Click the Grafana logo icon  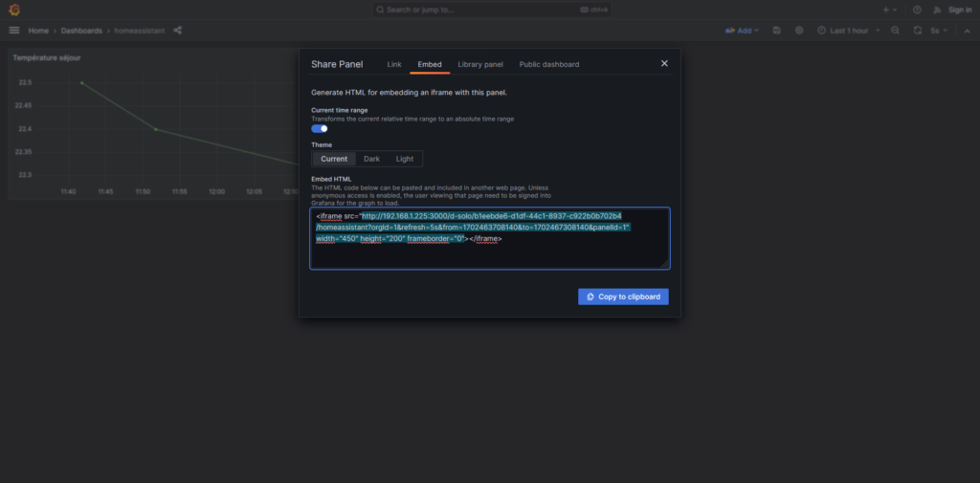point(14,10)
